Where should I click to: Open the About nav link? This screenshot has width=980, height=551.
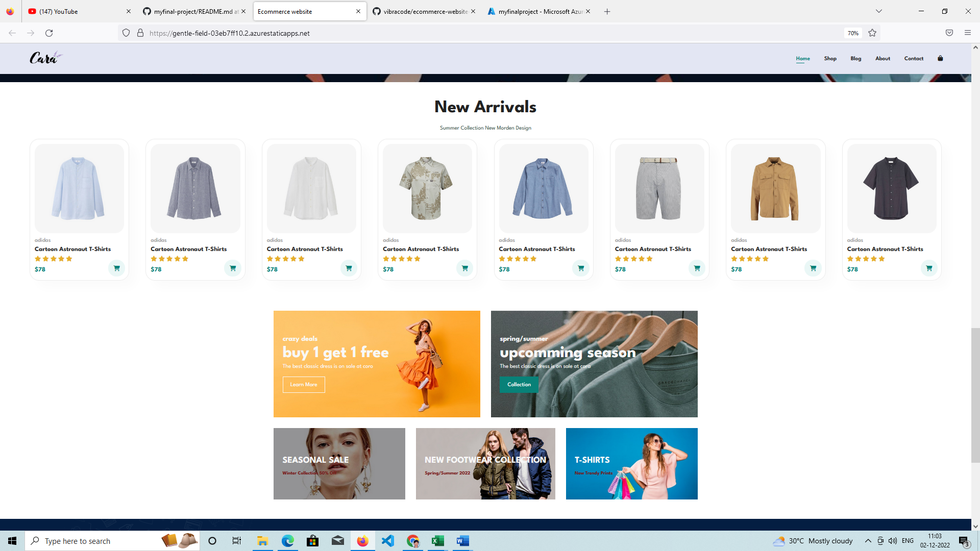883,59
